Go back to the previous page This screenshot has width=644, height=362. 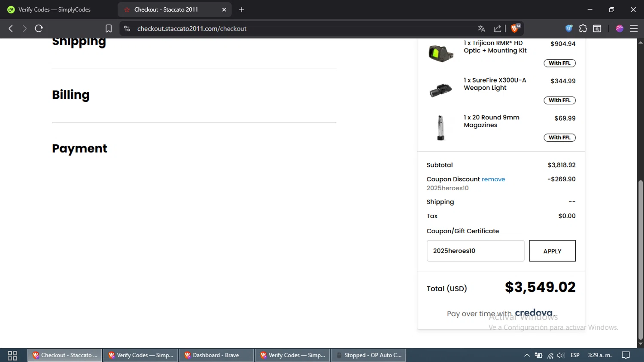point(11,28)
